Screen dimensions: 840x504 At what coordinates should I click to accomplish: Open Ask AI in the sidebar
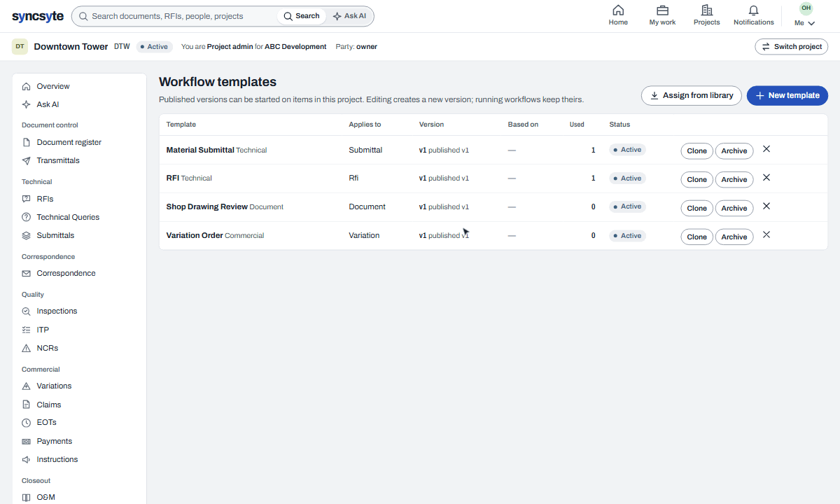point(48,104)
